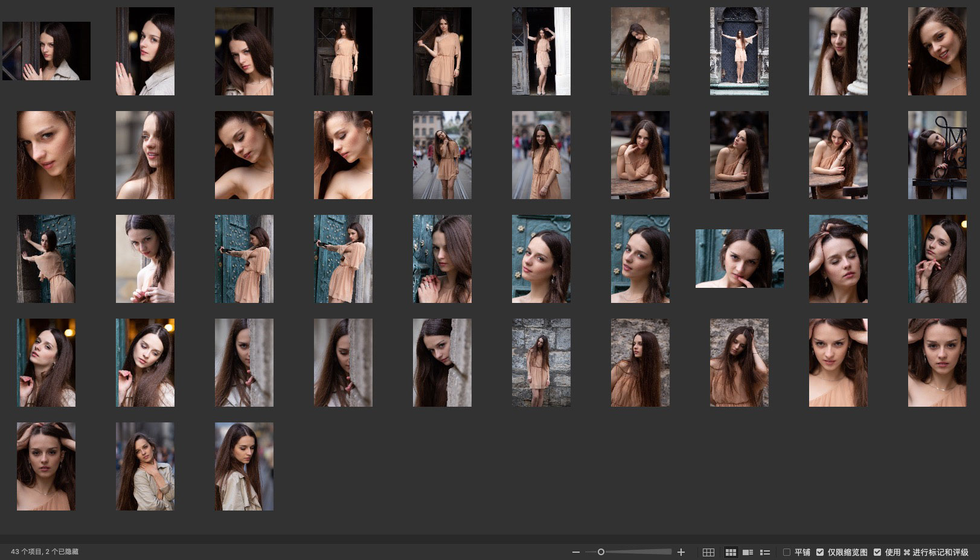The image size is (980, 560).
Task: Click the lock thumbnail grid icon
Action: pos(708,552)
